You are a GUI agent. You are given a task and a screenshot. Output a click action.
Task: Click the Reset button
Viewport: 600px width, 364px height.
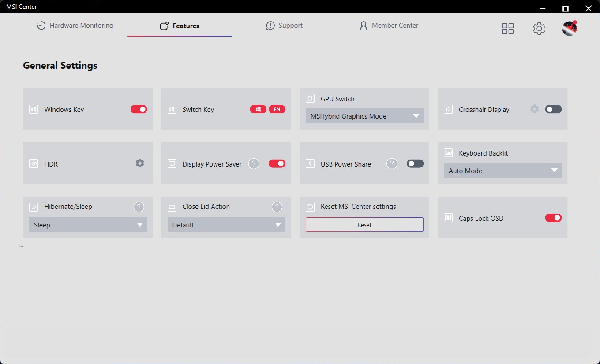(x=364, y=225)
